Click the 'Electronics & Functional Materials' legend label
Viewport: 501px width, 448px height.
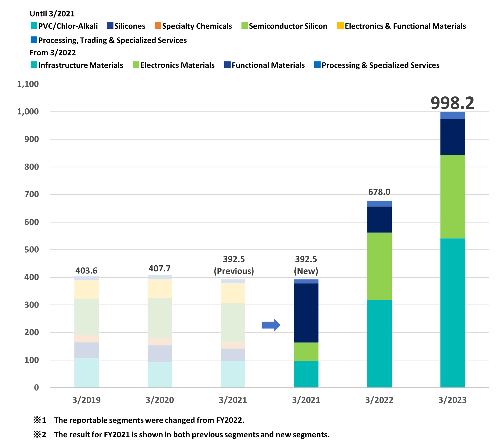click(x=405, y=26)
